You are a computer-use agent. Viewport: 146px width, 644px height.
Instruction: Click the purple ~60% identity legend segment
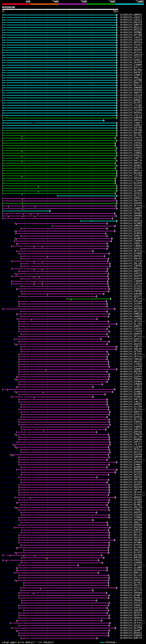pos(73,4)
